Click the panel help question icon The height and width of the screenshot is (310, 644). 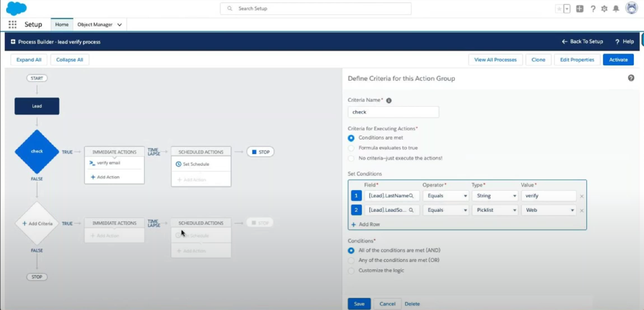(x=631, y=78)
